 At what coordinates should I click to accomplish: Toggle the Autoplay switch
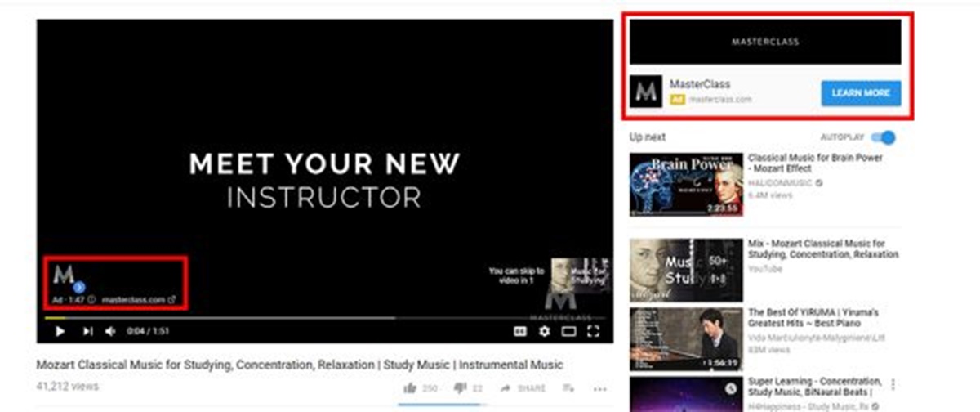(x=883, y=137)
